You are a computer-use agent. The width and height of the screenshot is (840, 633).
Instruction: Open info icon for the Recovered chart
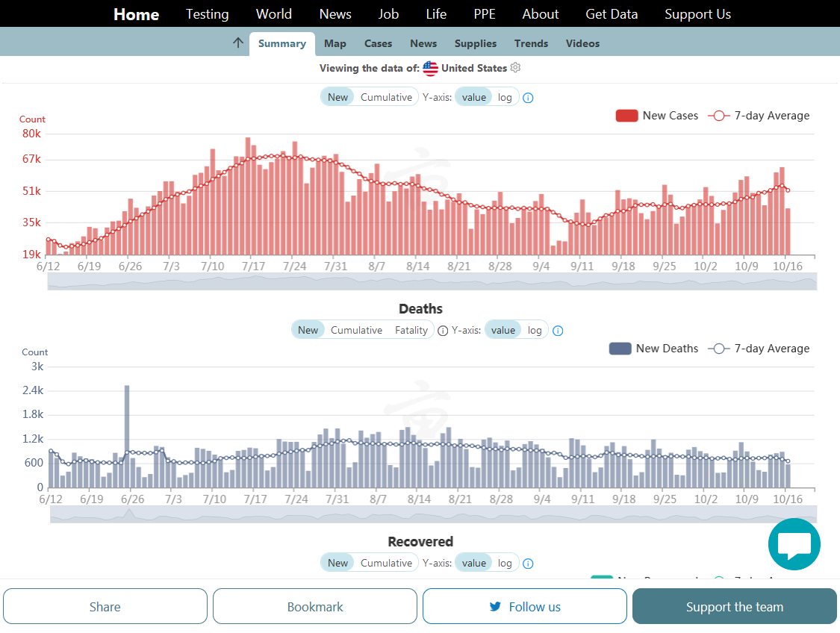[x=528, y=564]
